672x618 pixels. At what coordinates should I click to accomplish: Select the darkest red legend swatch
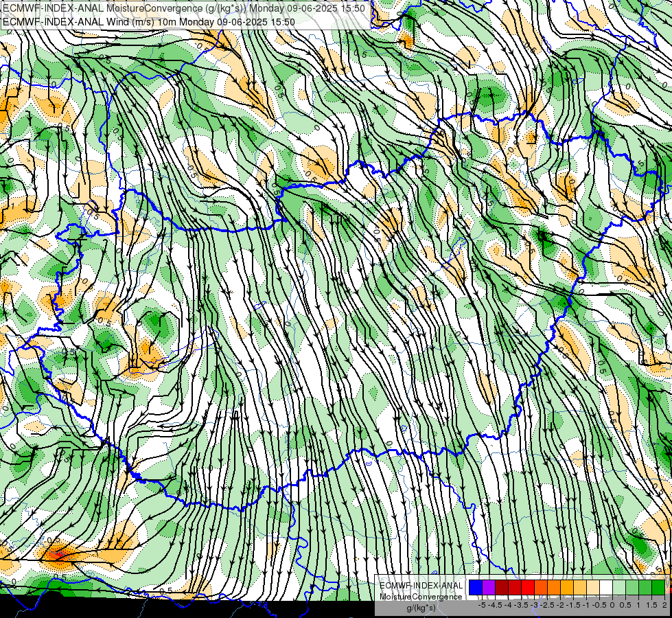point(502,587)
